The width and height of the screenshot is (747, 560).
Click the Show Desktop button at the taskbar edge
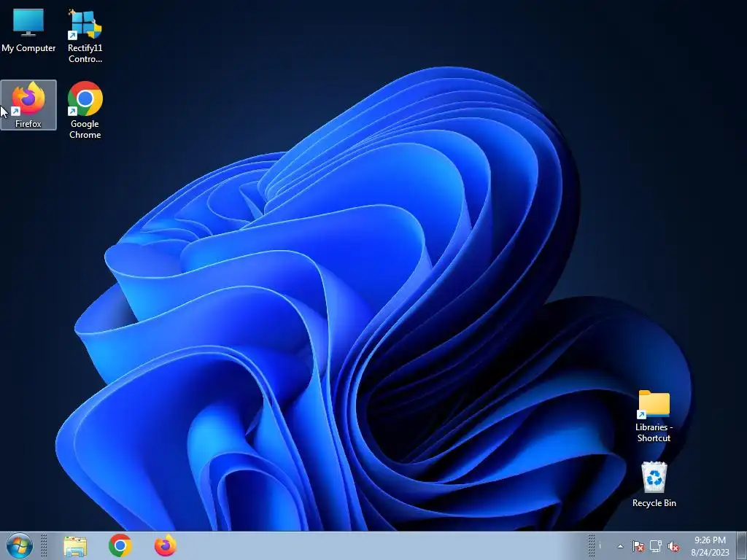pyautogui.click(x=742, y=546)
